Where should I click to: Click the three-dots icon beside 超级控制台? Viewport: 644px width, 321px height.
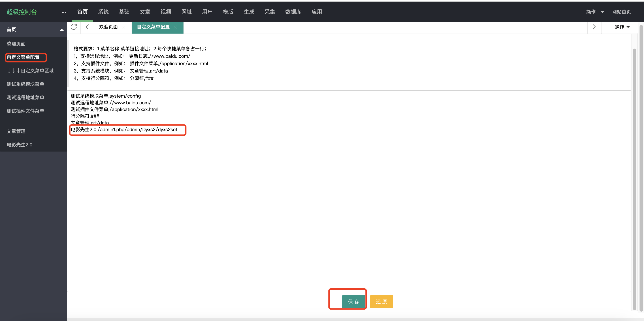pos(64,12)
